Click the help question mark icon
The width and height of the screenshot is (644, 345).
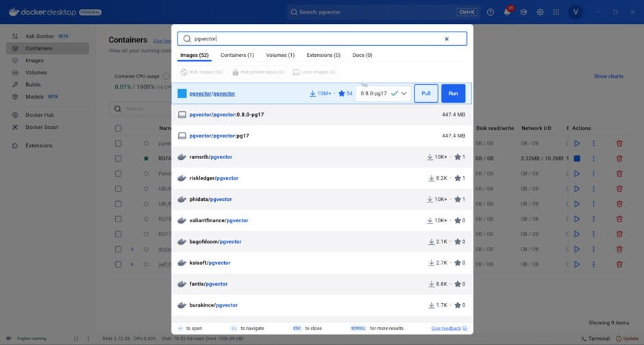491,12
